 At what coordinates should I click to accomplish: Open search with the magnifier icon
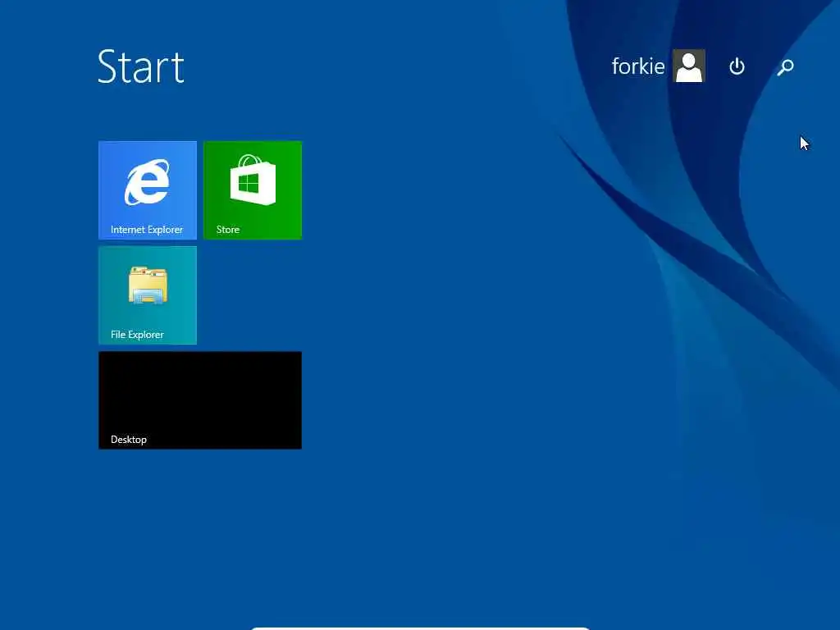click(x=785, y=67)
